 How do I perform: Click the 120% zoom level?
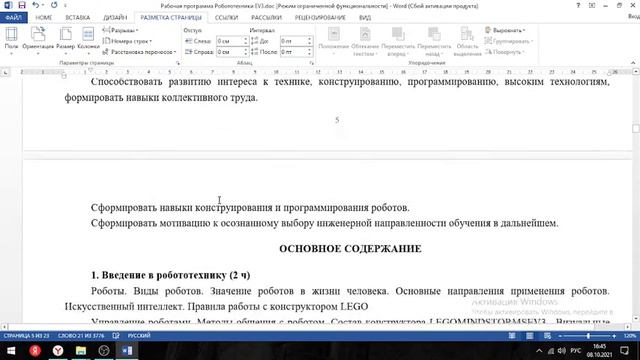pyautogui.click(x=630, y=336)
